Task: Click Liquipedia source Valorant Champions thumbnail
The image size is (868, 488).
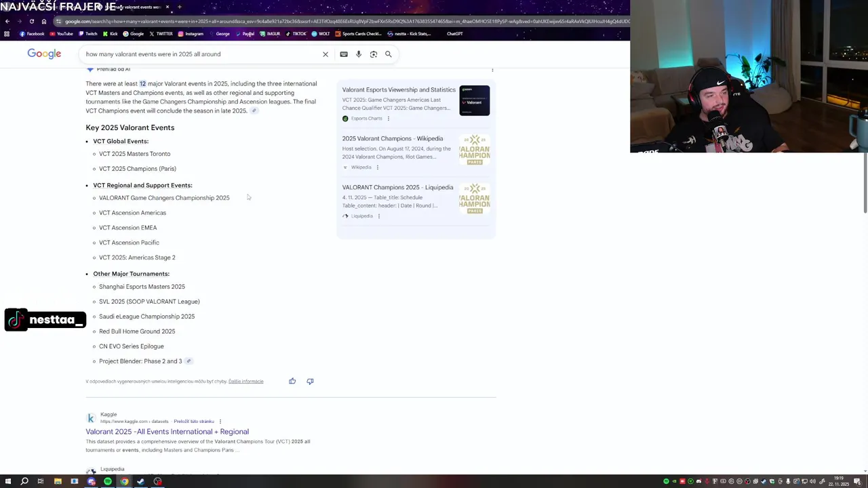Action: click(475, 198)
